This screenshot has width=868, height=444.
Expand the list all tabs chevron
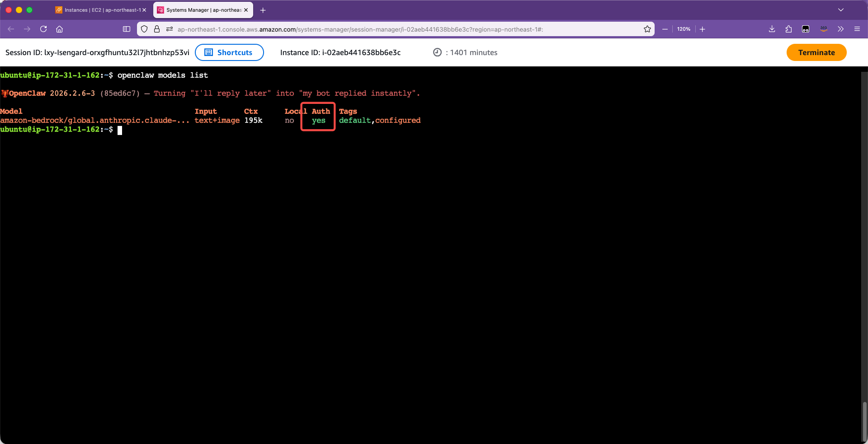(840, 10)
